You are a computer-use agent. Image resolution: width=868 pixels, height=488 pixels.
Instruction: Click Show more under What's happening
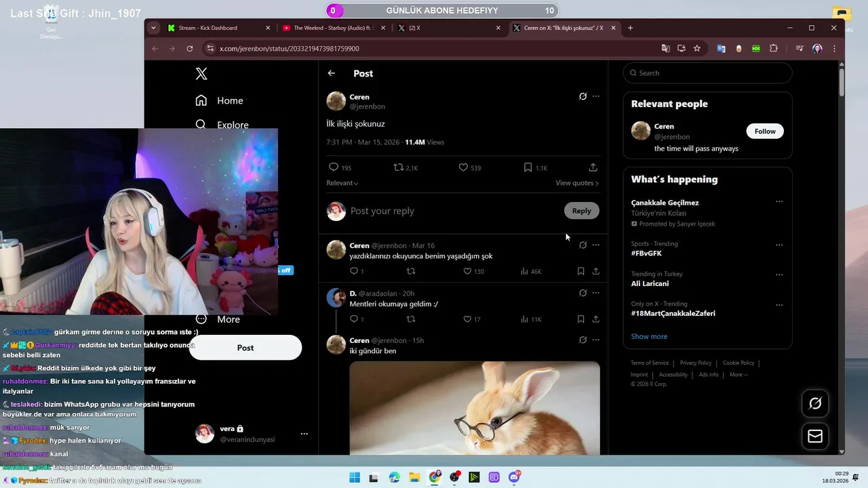(x=649, y=336)
